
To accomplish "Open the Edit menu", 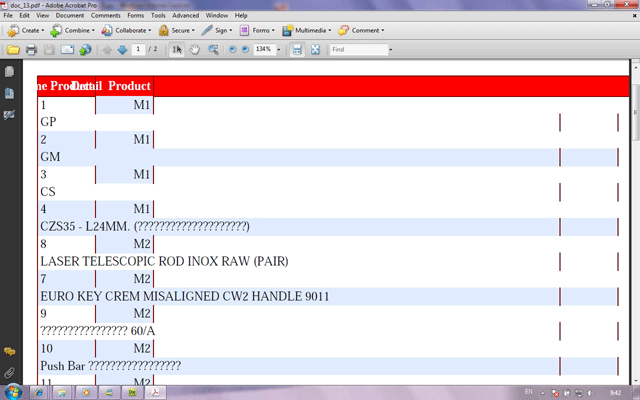I will pos(24,16).
